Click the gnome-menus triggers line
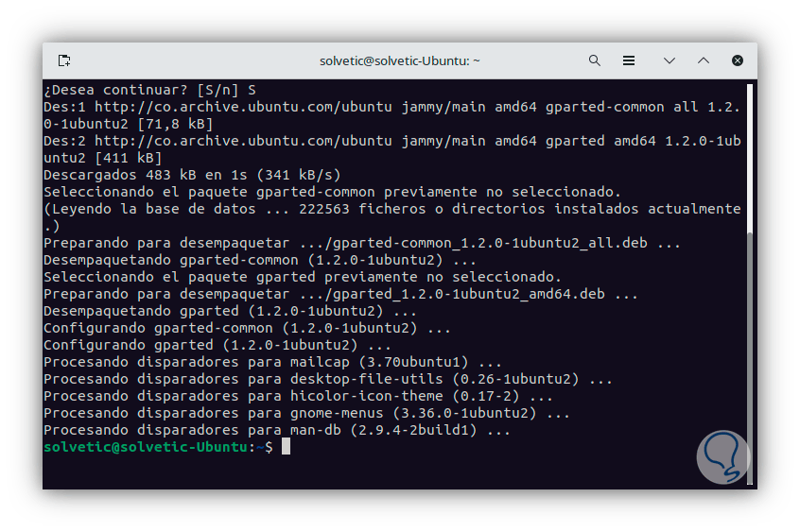This screenshot has height=532, width=800. point(306,413)
